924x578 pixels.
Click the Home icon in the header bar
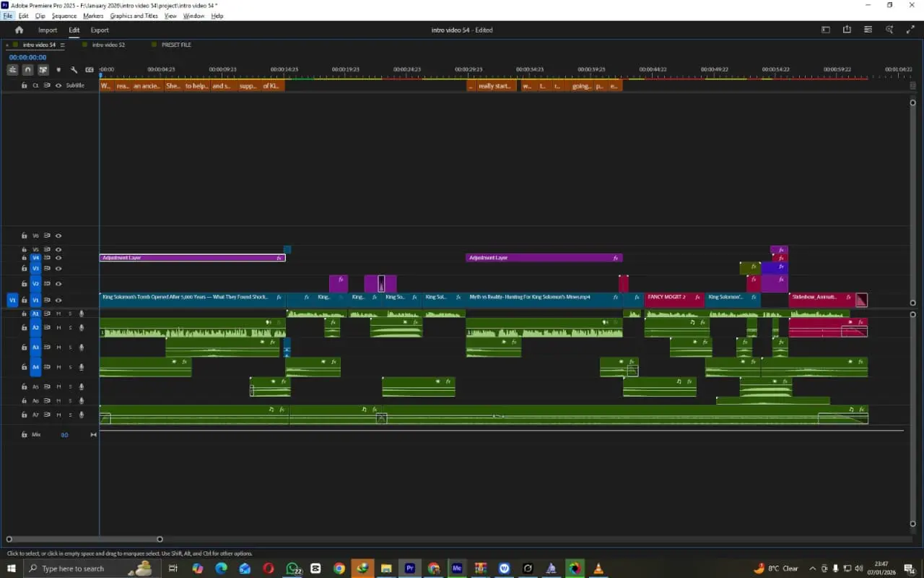(19, 30)
